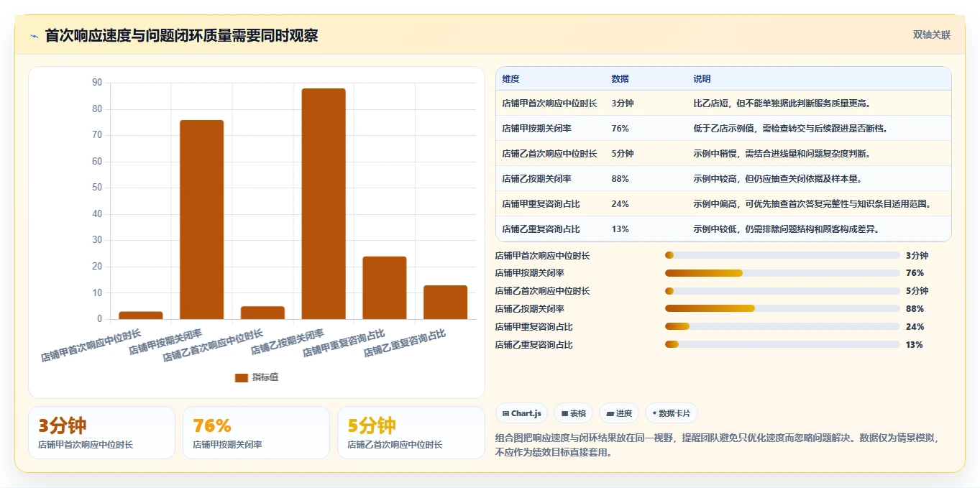The height and width of the screenshot is (488, 980).
Task: Select table row 店铺甲重复咨询占比
Action: point(723,203)
